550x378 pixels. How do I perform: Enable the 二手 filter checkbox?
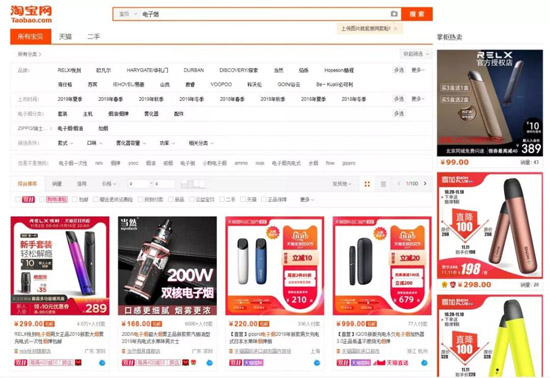(x=222, y=199)
